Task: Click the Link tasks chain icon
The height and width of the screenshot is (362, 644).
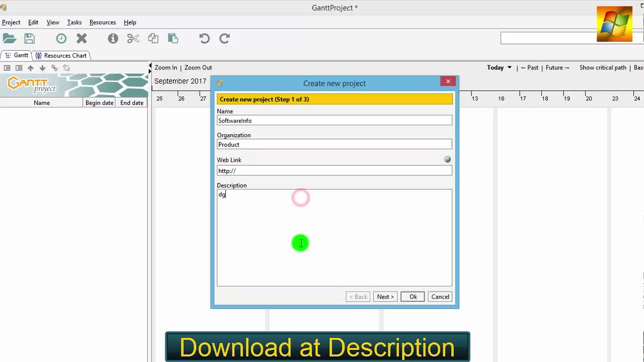Action: coord(54,68)
